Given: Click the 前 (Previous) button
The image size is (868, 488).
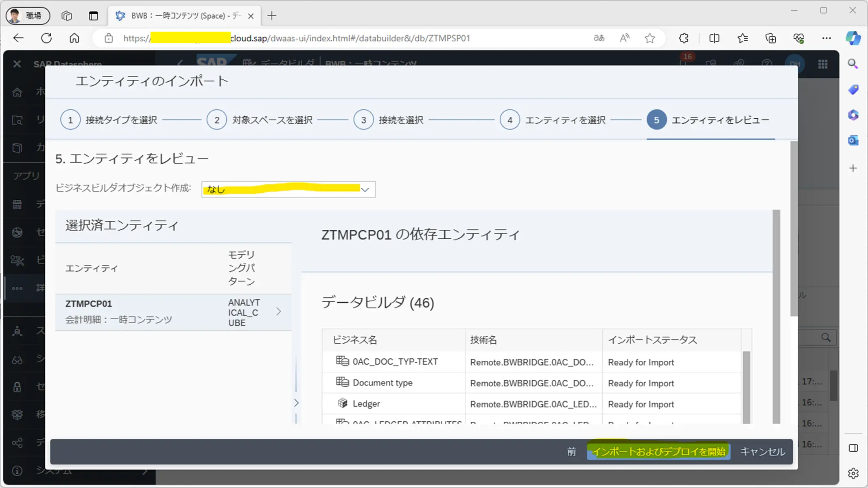Looking at the screenshot, I should click(x=571, y=452).
